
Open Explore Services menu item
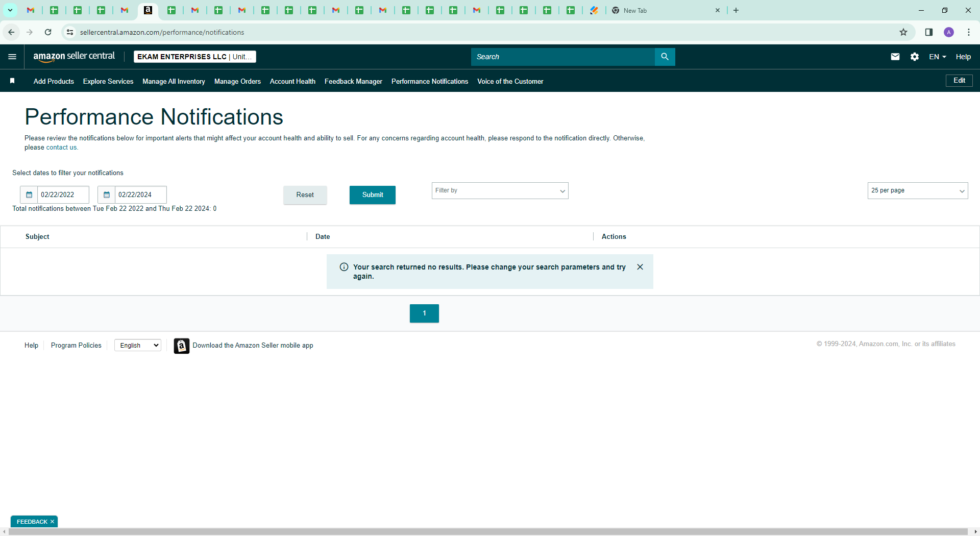(108, 81)
